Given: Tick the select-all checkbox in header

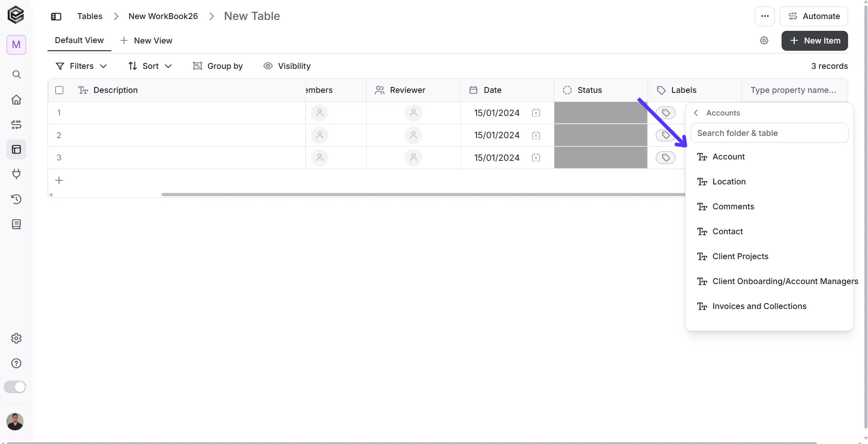Looking at the screenshot, I should [59, 90].
